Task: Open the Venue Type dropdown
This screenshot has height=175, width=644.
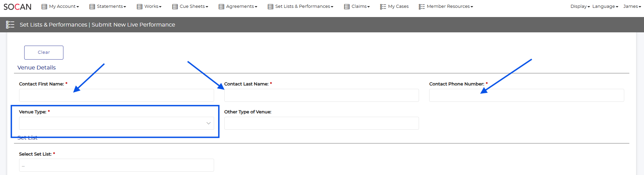Action: point(116,123)
